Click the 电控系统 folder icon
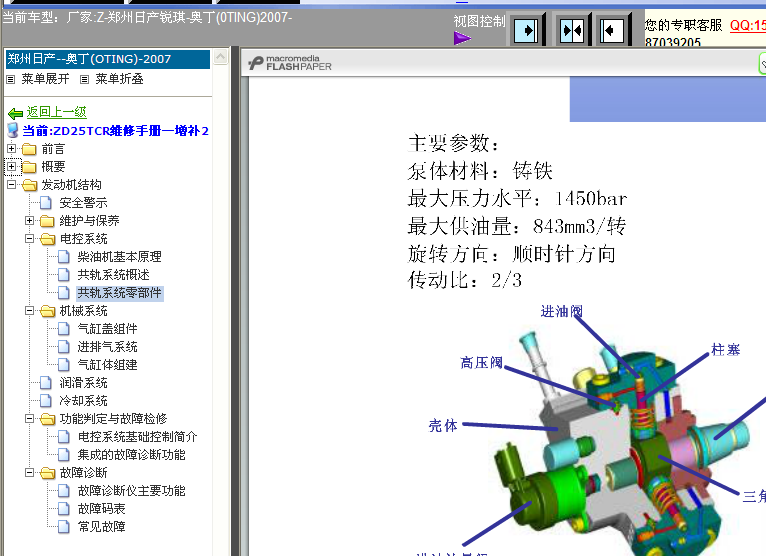The image size is (766, 556). 47,239
